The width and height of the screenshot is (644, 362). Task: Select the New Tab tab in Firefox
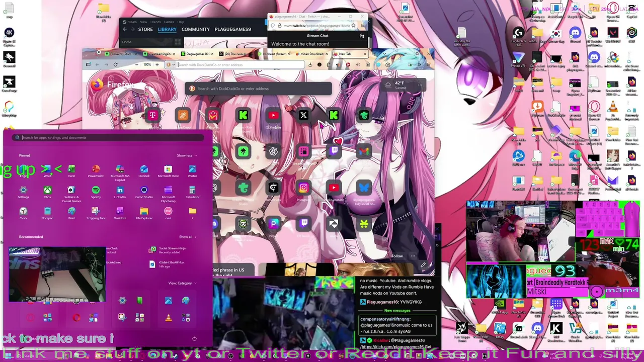pos(349,54)
